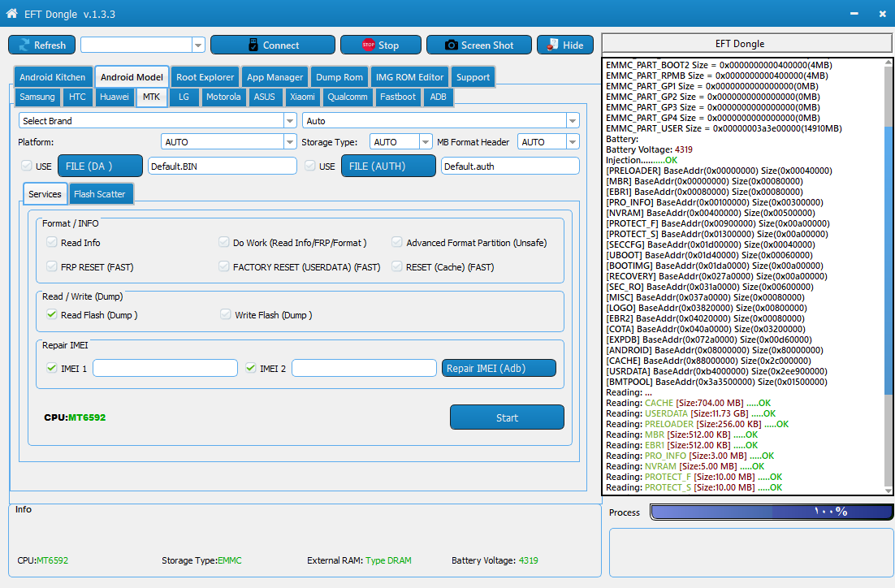Select the HTC brand tab
This screenshot has width=895, height=588.
(x=77, y=97)
